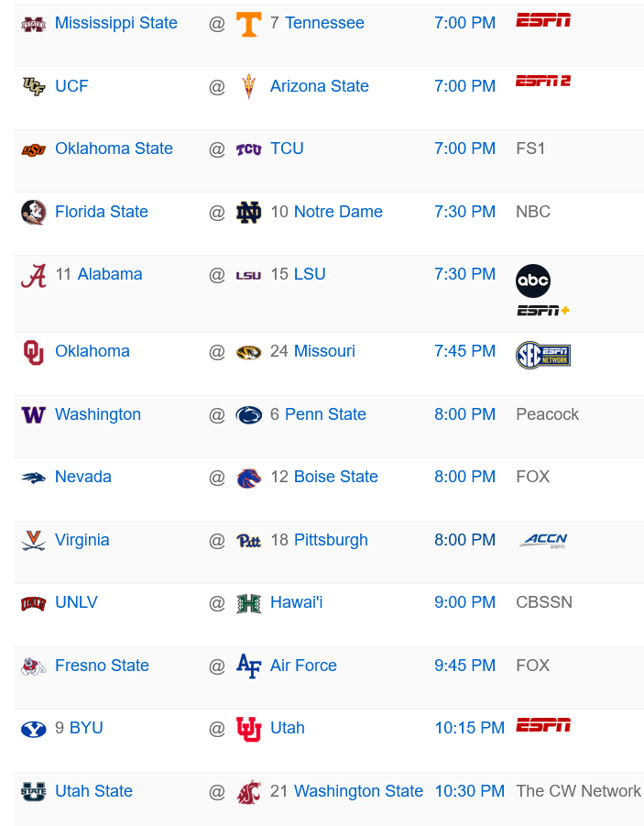Select the 7:30 PM Alabama-LSU game time
This screenshot has height=826, width=644.
click(x=465, y=274)
